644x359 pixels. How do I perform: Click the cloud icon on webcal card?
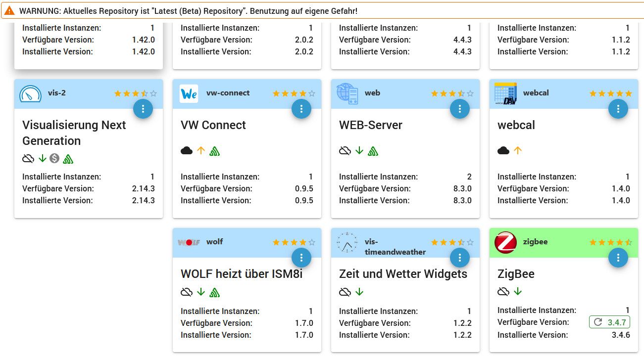click(x=503, y=150)
